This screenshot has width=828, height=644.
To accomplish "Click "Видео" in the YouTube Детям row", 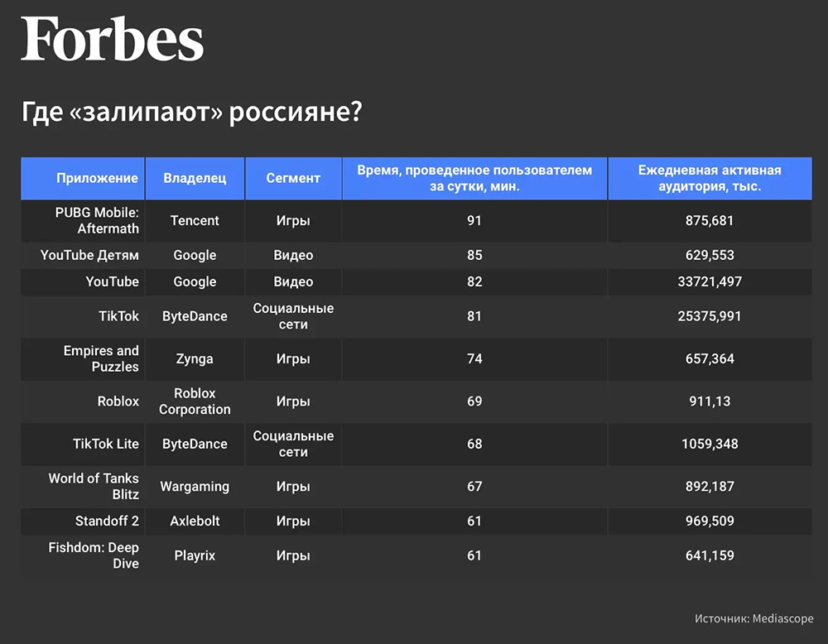I will coord(293,256).
